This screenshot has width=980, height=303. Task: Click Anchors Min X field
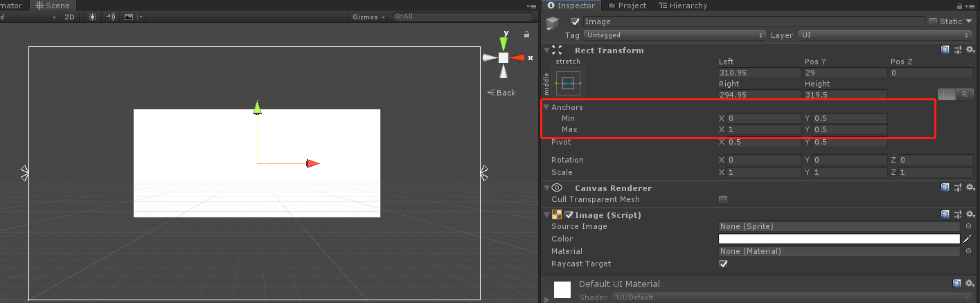(765, 118)
